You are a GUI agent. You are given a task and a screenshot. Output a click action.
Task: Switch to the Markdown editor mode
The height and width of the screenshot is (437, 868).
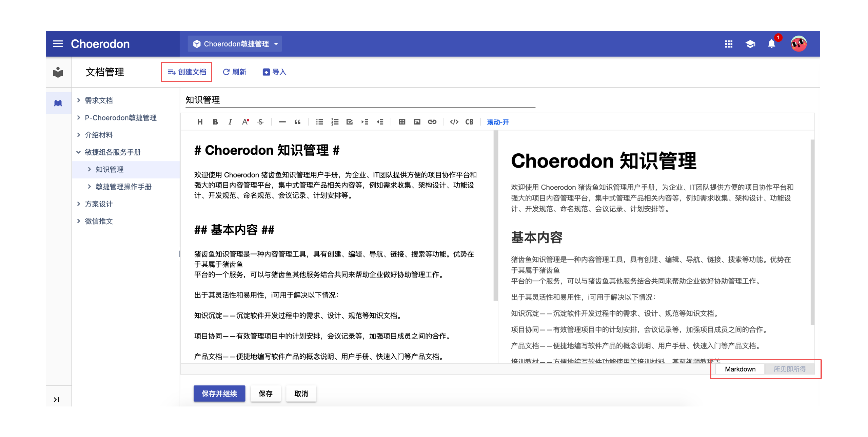click(x=740, y=369)
